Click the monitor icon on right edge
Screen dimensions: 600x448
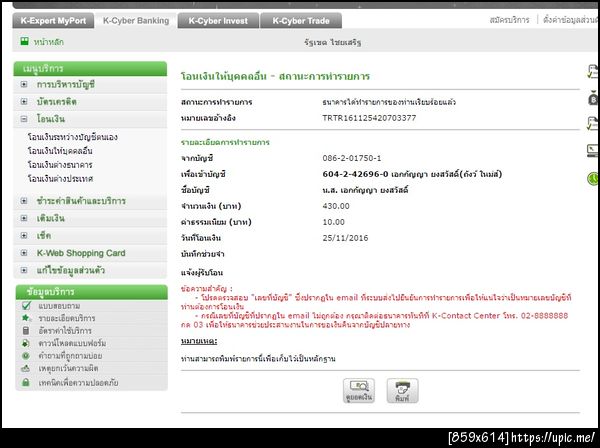tap(593, 150)
